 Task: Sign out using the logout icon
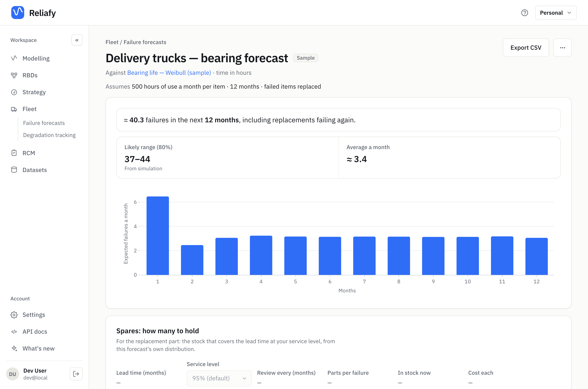[76, 374]
